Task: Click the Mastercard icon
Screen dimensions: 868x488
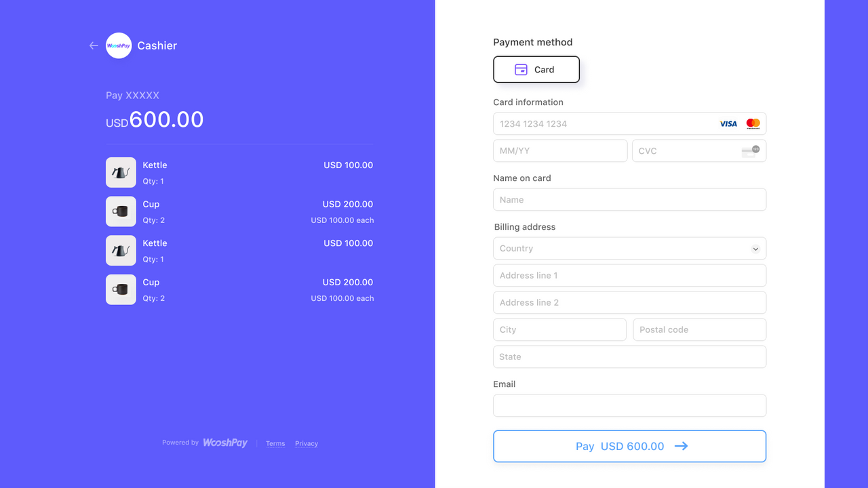Action: click(x=753, y=123)
